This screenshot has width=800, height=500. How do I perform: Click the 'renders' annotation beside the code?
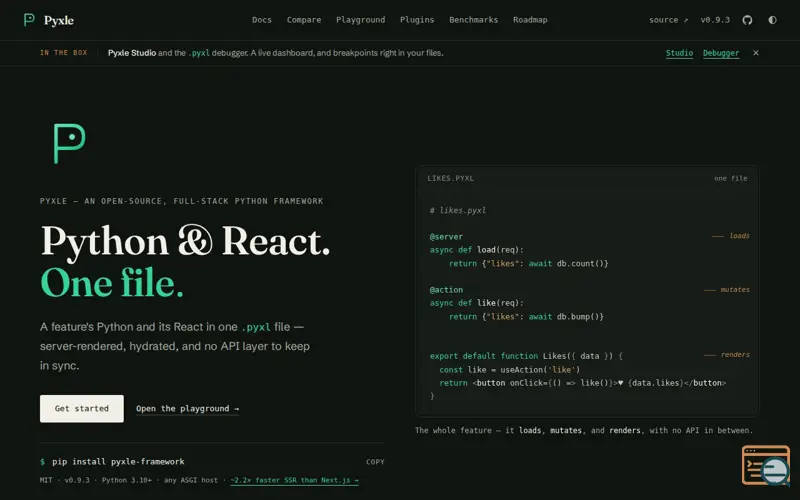point(735,355)
